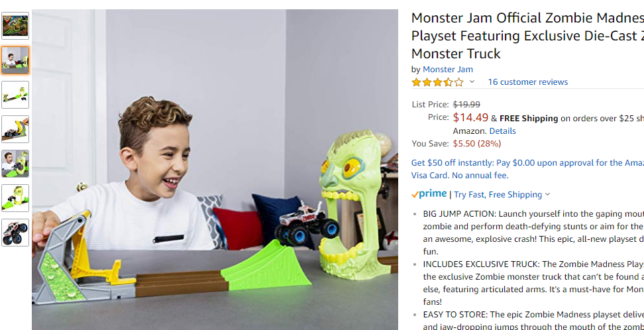Click the star rating icons
The width and height of the screenshot is (644, 330).
(437, 82)
